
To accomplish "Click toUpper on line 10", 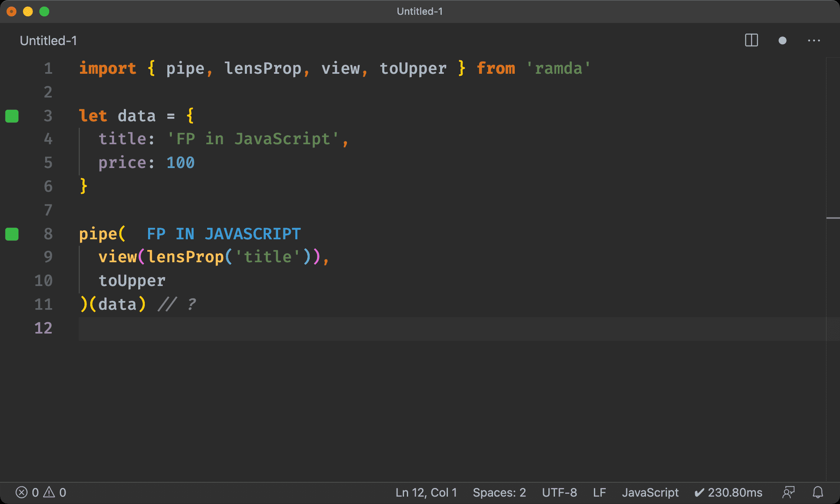I will point(132,281).
